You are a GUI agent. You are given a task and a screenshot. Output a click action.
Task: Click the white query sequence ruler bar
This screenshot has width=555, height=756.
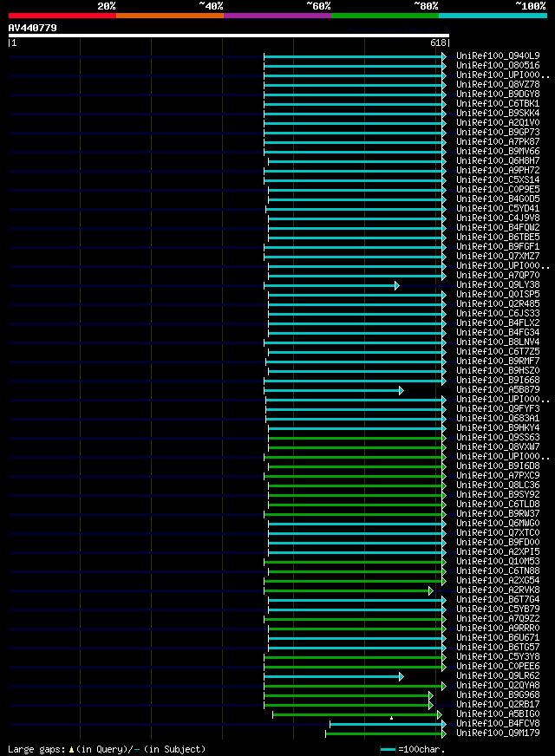pyautogui.click(x=229, y=36)
